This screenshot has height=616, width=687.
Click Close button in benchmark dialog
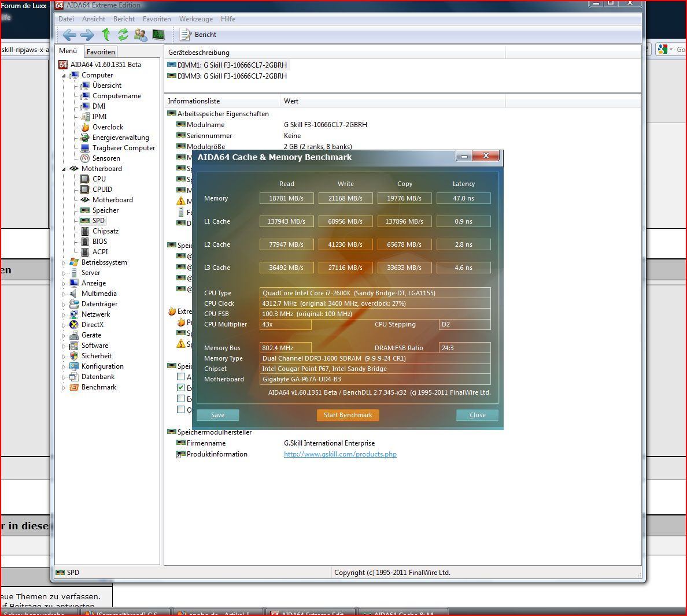[477, 415]
